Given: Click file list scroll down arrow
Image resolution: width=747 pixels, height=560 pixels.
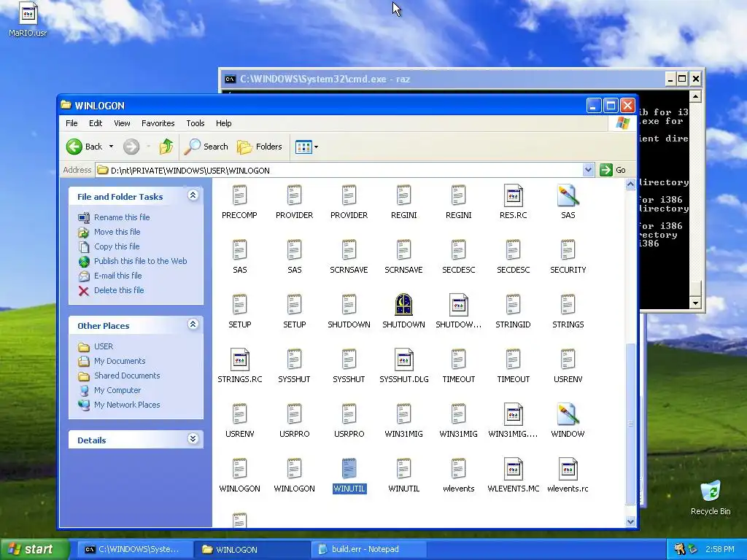Looking at the screenshot, I should pos(630,522).
